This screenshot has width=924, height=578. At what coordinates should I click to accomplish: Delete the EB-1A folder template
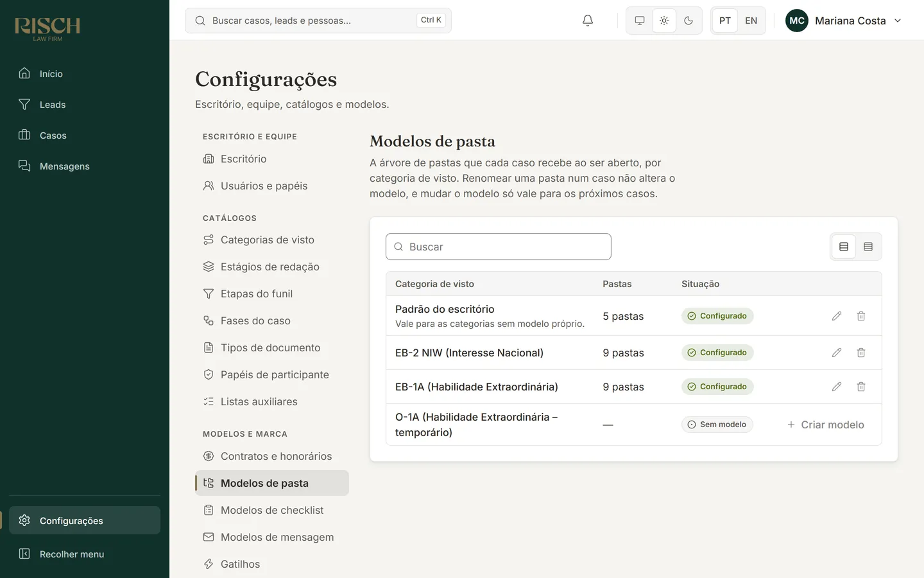click(x=861, y=387)
